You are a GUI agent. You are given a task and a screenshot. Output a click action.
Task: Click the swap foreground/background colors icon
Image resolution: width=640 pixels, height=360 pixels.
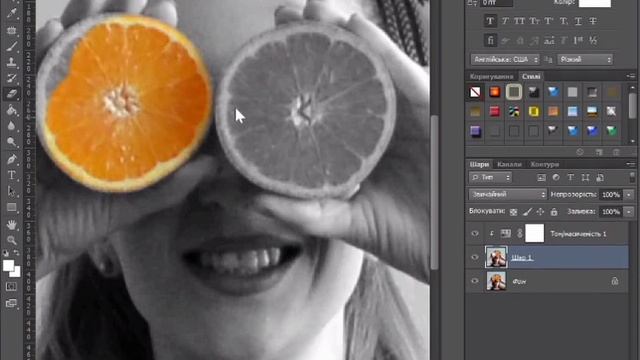point(16,253)
